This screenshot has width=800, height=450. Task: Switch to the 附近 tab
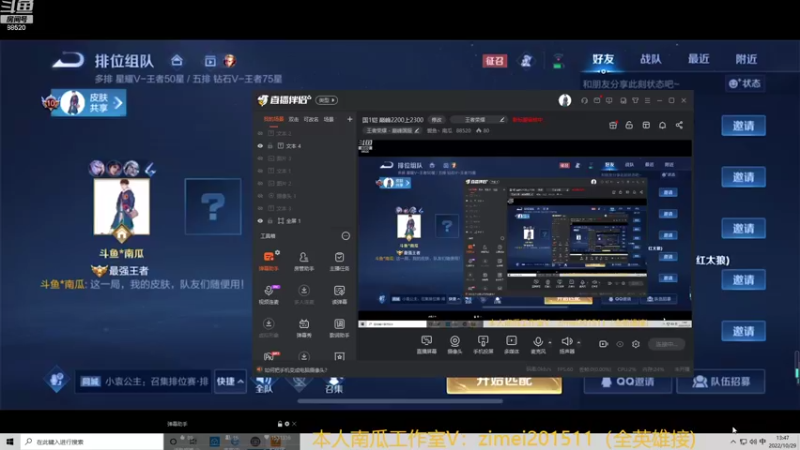coord(746,59)
